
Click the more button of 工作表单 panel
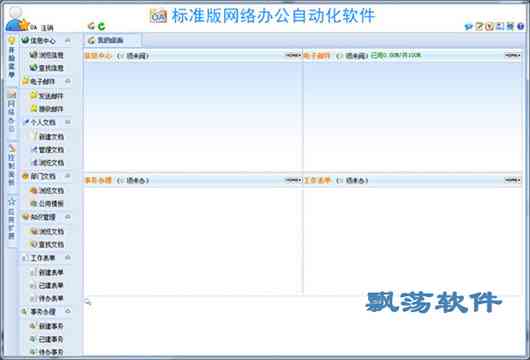(513, 180)
